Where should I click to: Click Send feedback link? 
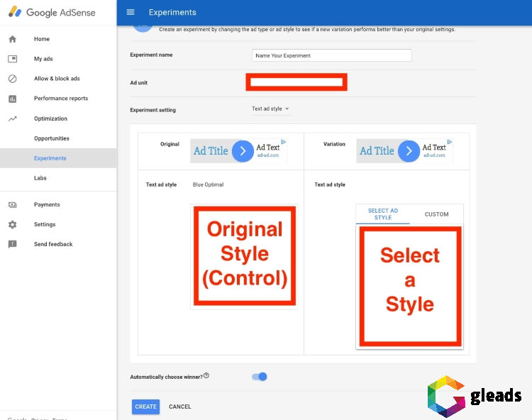(x=53, y=244)
